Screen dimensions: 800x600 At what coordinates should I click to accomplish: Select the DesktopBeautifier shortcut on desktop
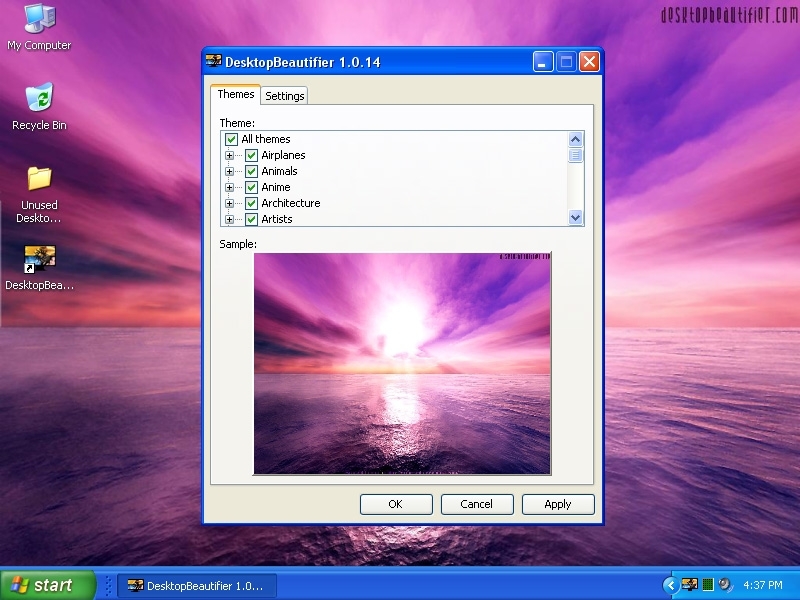pos(39,267)
